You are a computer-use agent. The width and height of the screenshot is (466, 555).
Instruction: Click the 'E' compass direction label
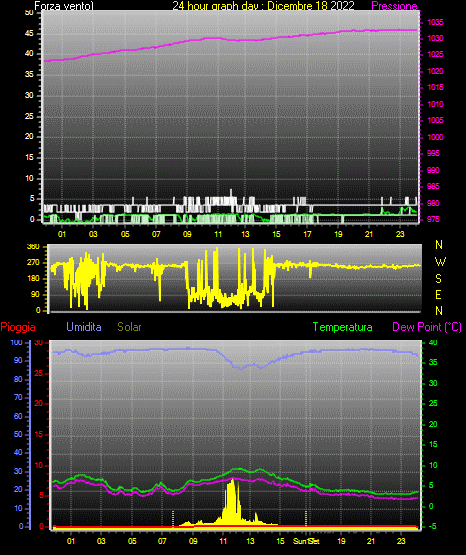tap(438, 294)
